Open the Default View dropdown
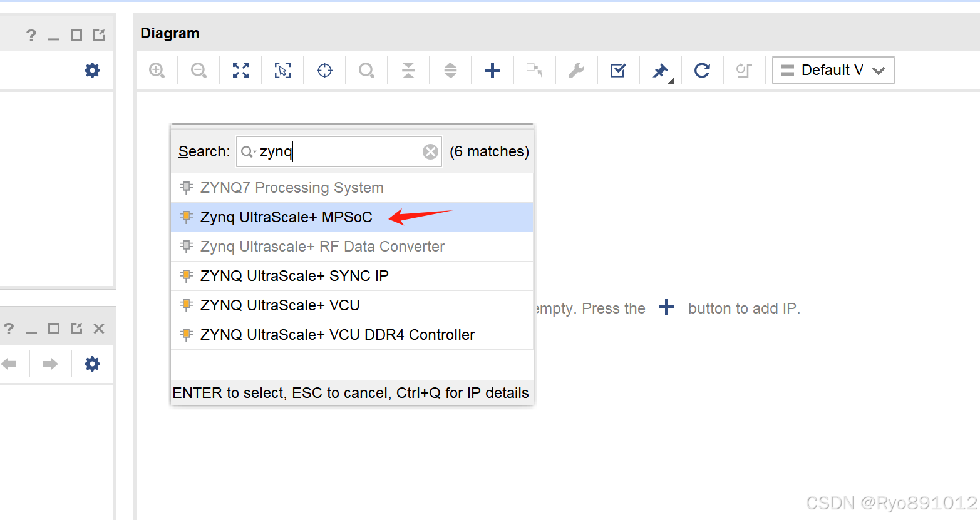Screen dimensions: 980x520 pyautogui.click(x=833, y=70)
